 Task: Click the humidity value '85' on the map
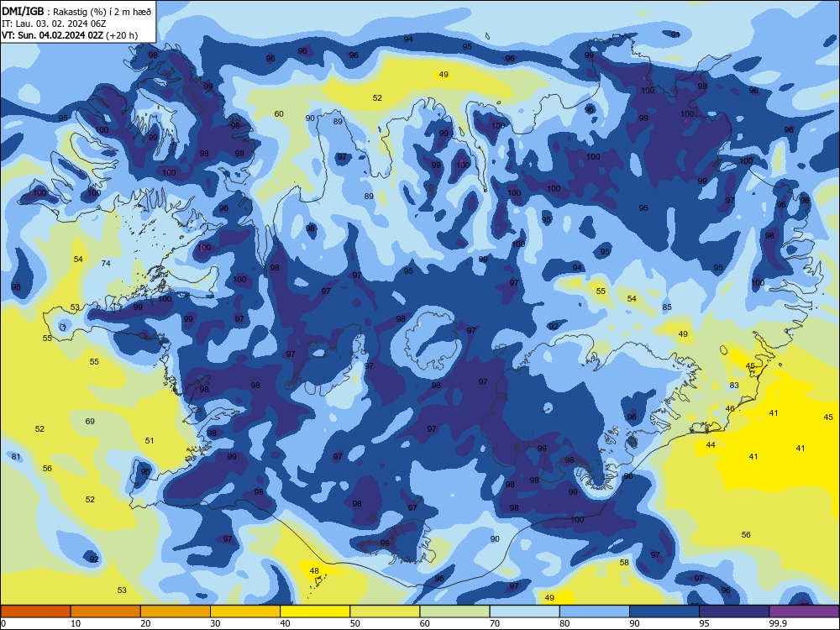pos(667,307)
